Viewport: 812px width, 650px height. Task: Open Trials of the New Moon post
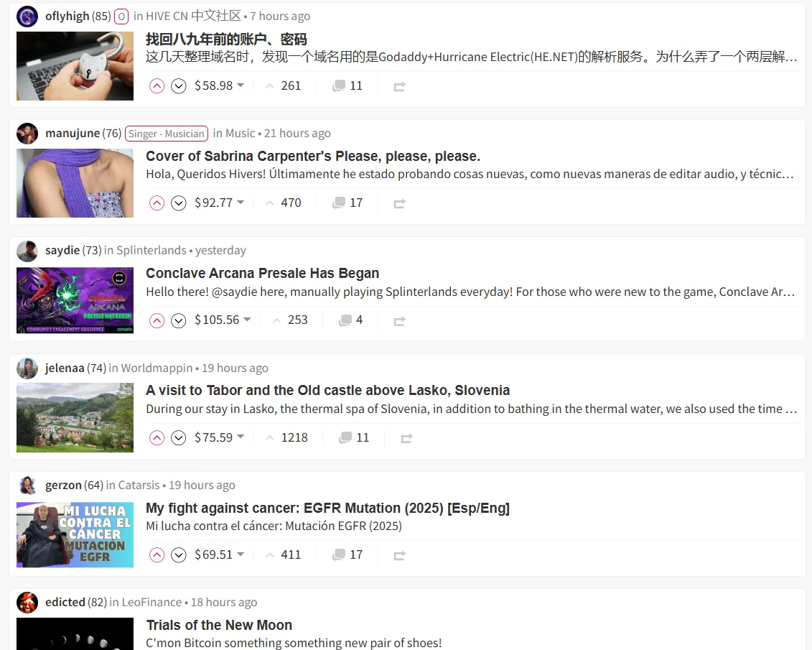click(218, 625)
